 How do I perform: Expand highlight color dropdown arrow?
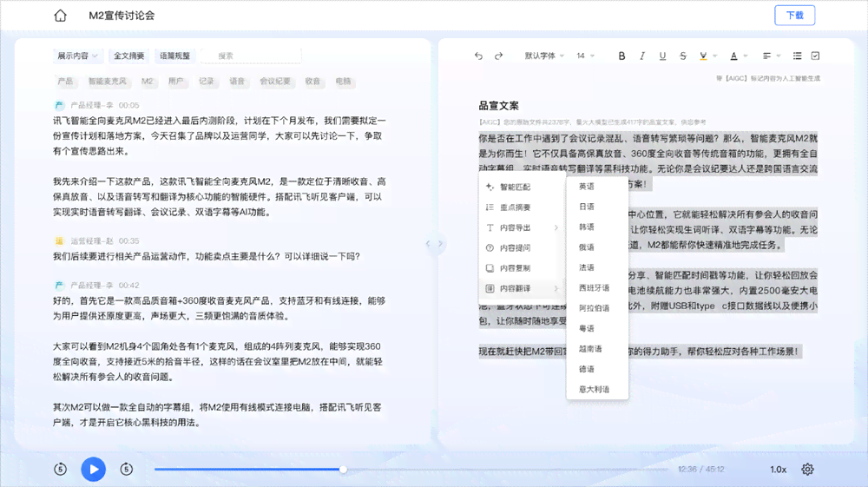pos(715,56)
